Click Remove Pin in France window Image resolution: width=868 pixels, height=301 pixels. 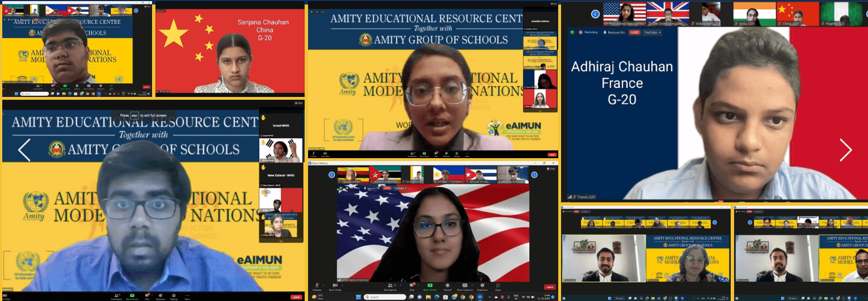pos(614,32)
